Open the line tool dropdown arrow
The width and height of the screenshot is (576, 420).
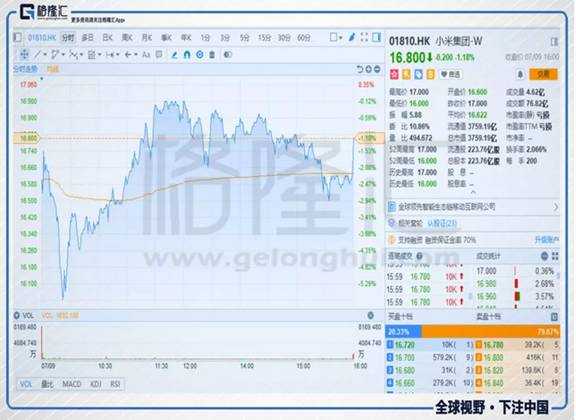(x=45, y=55)
